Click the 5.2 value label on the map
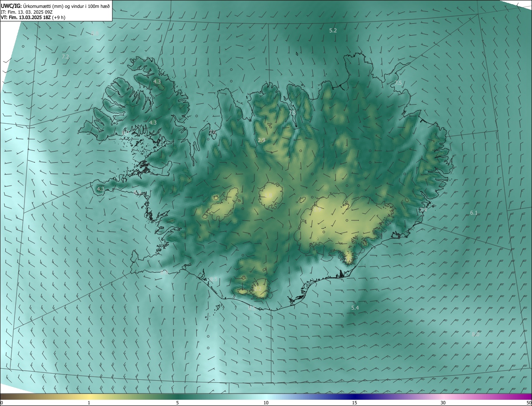The image size is (532, 406). (x=333, y=31)
